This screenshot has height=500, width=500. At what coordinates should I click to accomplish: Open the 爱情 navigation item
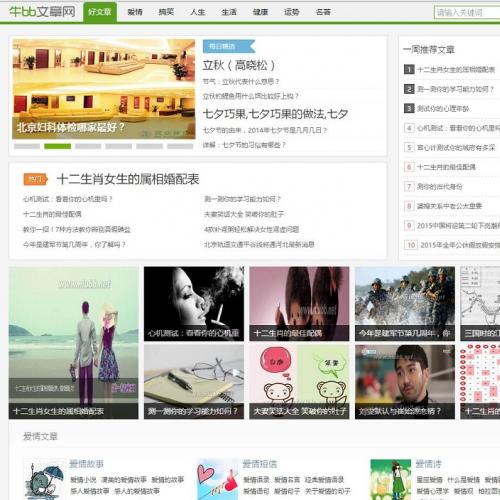click(x=135, y=12)
